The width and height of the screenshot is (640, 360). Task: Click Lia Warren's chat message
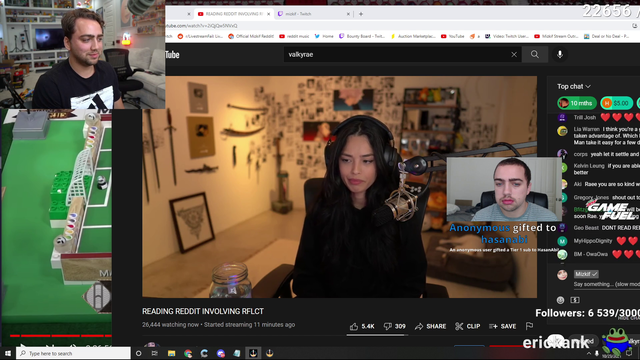click(x=598, y=136)
